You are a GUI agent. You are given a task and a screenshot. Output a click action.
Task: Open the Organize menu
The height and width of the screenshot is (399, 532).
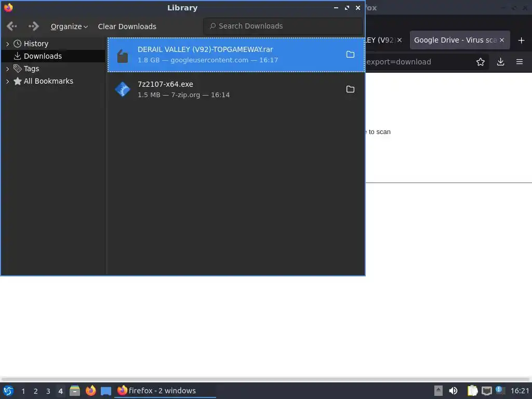(69, 26)
